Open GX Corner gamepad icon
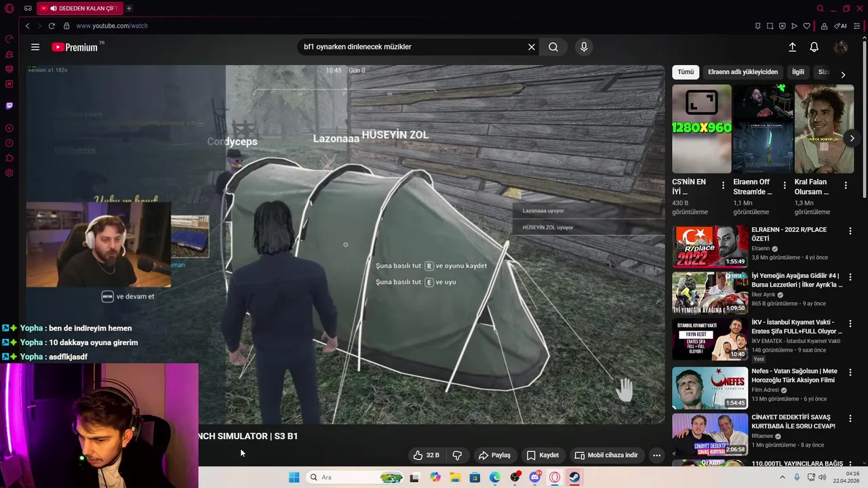This screenshot has width=868, height=488. tap(28, 8)
